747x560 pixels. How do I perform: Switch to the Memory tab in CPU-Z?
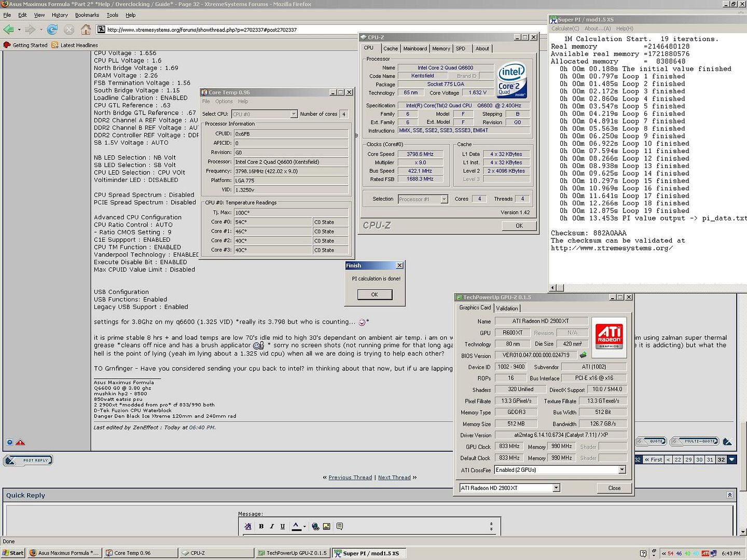click(441, 49)
